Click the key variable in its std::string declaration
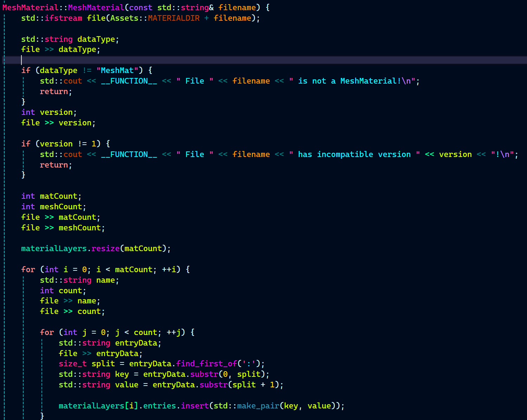 pos(122,374)
